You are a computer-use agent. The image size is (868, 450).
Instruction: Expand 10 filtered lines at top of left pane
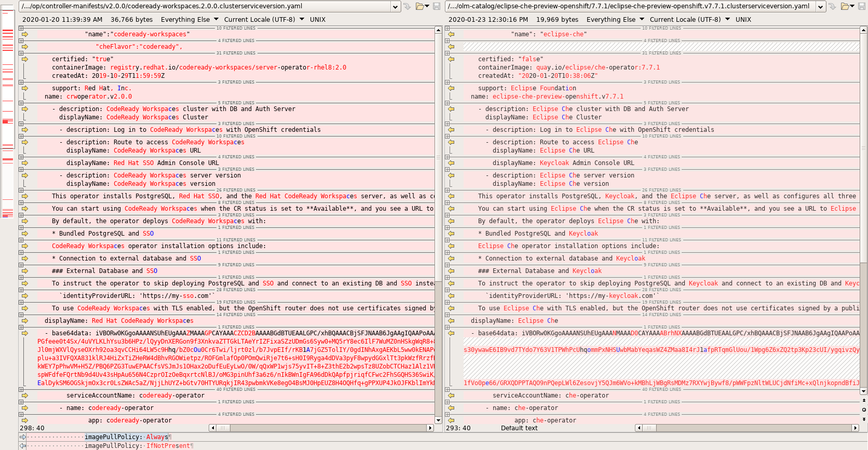(21, 28)
